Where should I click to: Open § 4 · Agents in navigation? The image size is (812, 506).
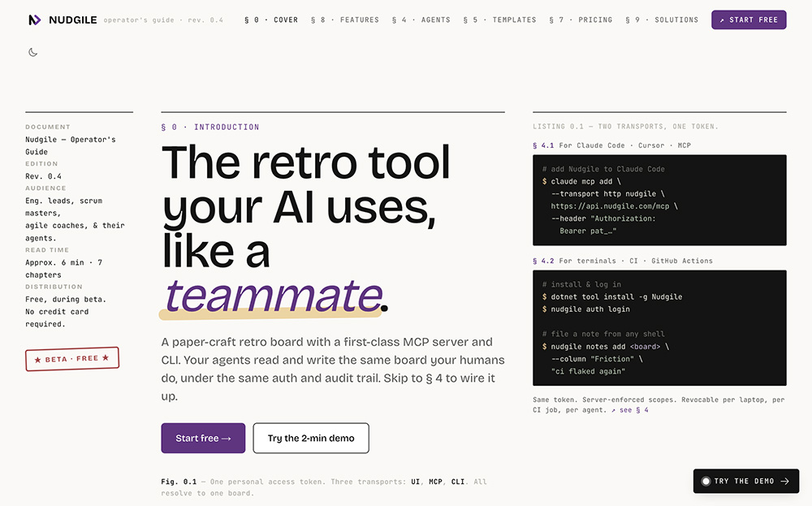421,19
